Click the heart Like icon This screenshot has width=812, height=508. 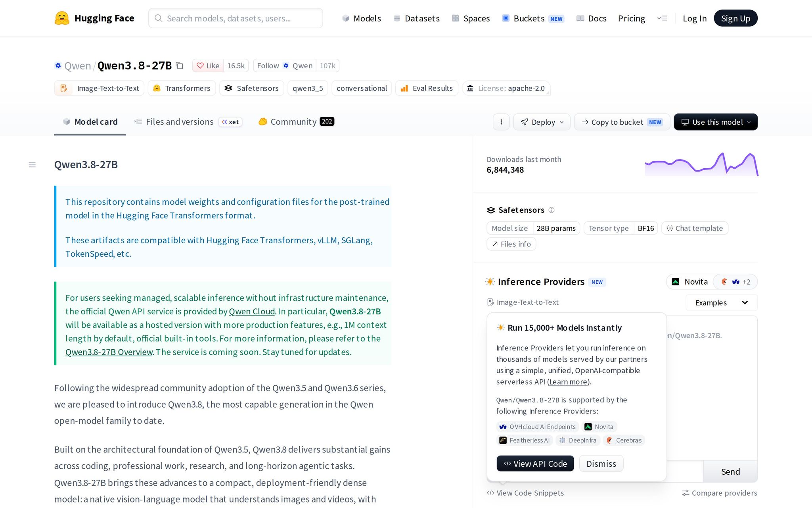[x=200, y=66]
